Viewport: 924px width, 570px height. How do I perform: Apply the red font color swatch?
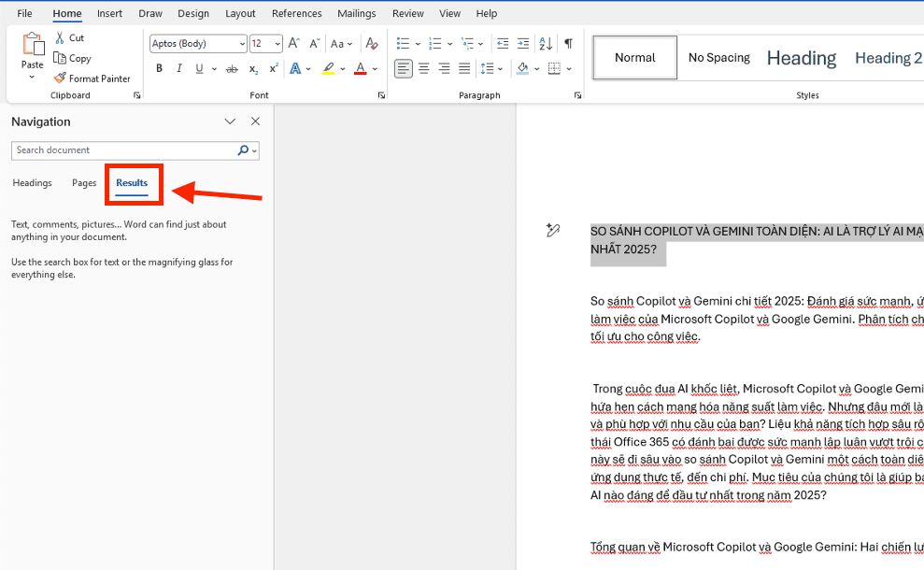tap(360, 68)
